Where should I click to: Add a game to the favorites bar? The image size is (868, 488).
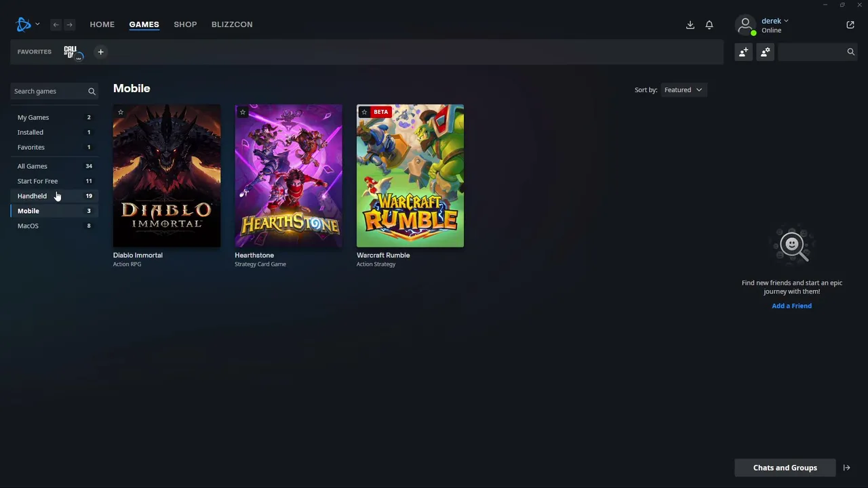(100, 52)
